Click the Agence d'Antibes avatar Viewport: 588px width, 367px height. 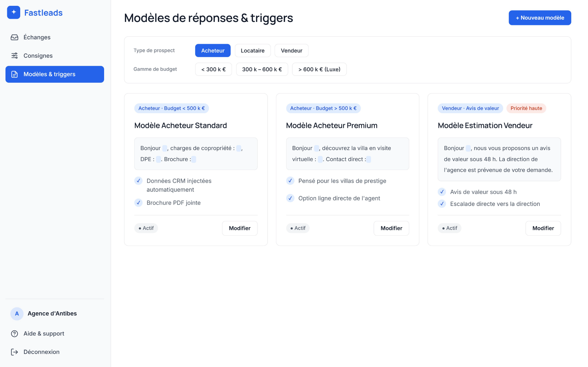pos(17,314)
